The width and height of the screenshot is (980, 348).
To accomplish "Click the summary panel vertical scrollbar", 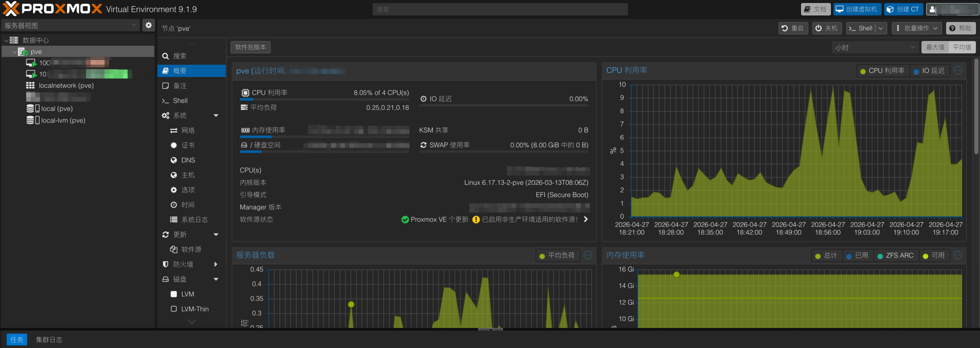I will coord(976,107).
